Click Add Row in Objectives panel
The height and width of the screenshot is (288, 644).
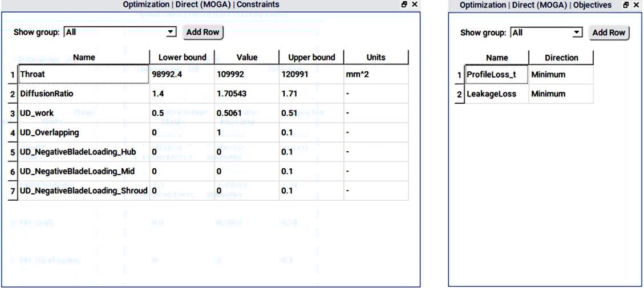pyautogui.click(x=608, y=33)
